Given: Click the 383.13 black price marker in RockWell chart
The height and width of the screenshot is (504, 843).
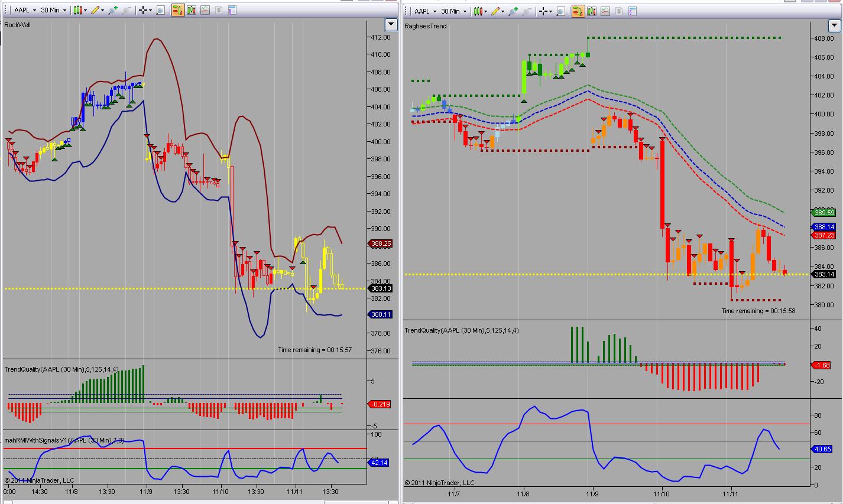Looking at the screenshot, I should [380, 288].
